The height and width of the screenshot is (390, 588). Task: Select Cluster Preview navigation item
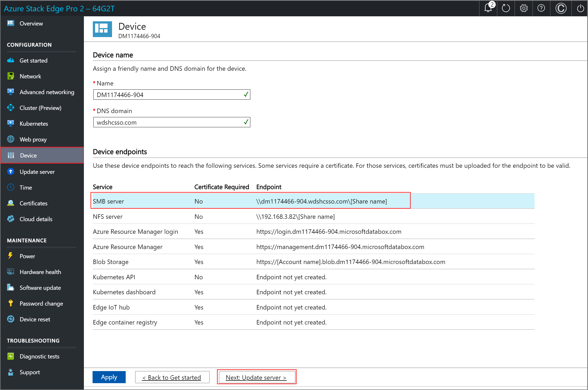(x=40, y=108)
